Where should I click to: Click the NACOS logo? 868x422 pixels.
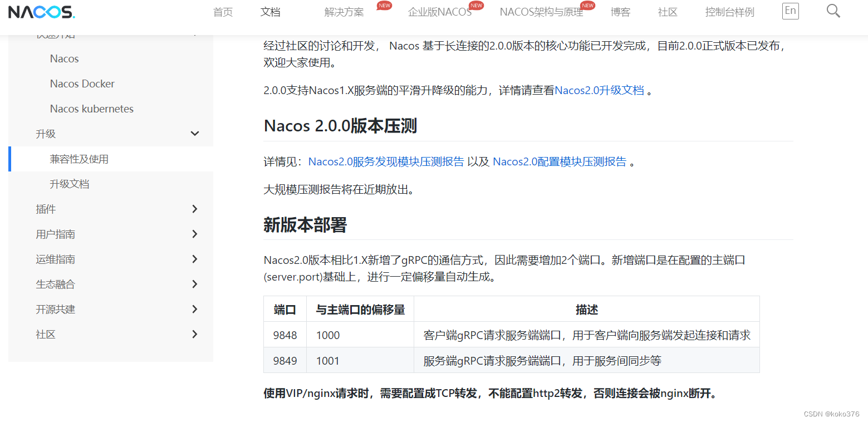pos(41,12)
